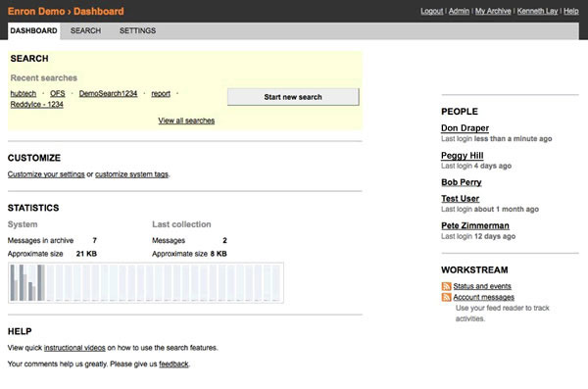
Task: Click the Last collection Messages value 2
Action: click(224, 240)
